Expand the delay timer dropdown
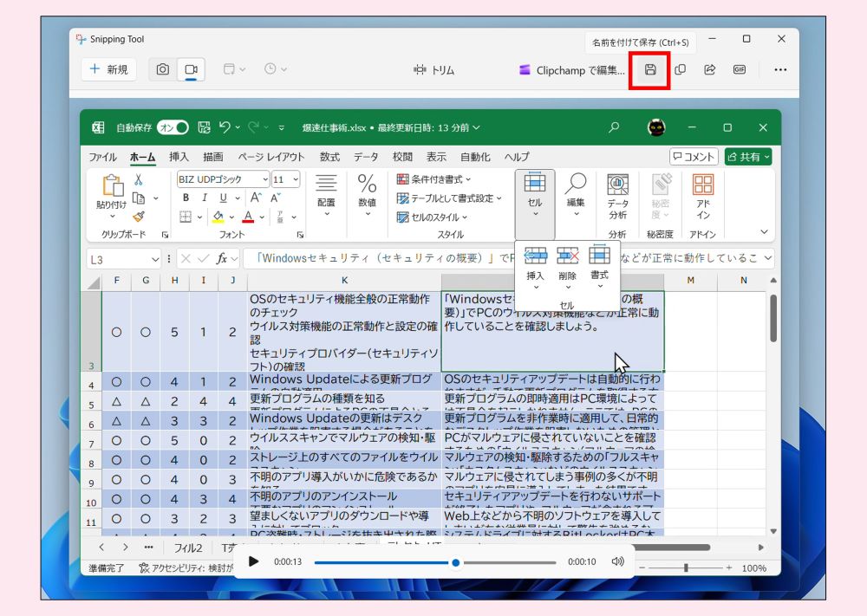 [x=276, y=69]
